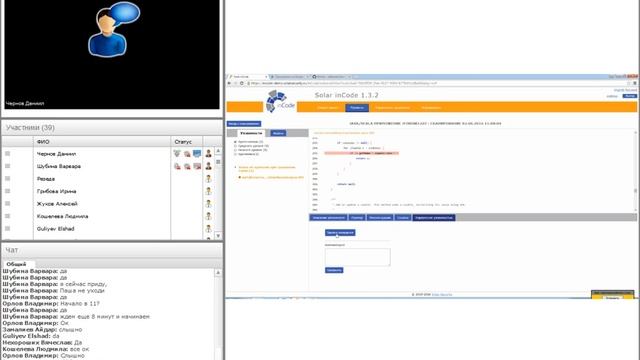Click the muted microphone icon for Шубина Варвара
Screen dimensions: 640x360
(x=177, y=166)
